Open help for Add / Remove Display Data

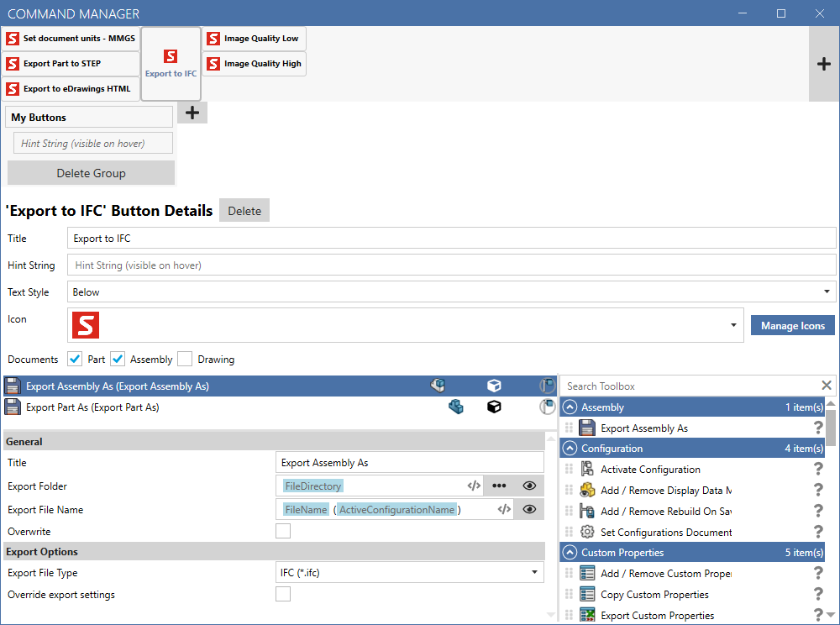(818, 490)
